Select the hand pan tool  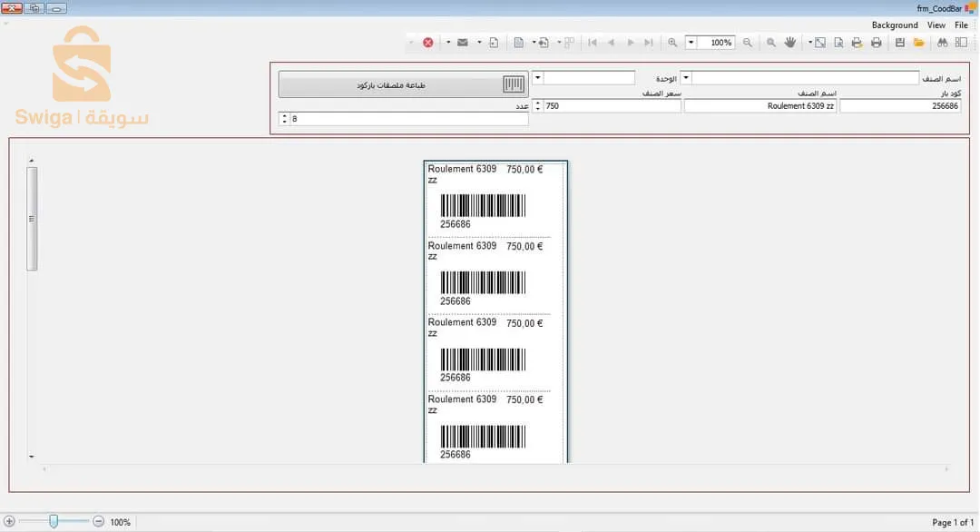point(790,43)
